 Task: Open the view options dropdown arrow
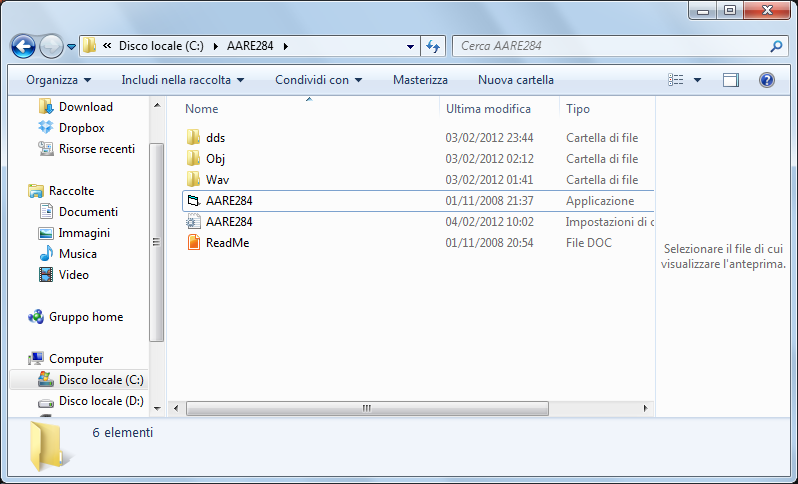(x=697, y=80)
